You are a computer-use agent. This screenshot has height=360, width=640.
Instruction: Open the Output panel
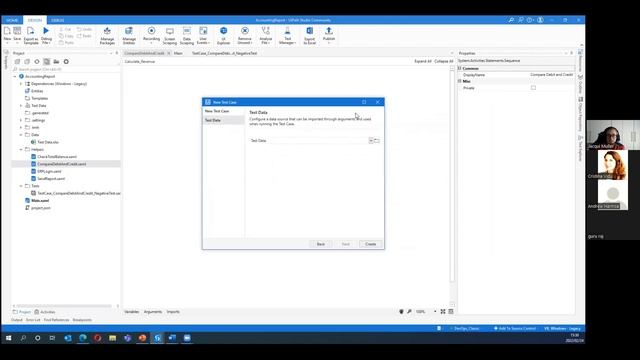[17, 320]
